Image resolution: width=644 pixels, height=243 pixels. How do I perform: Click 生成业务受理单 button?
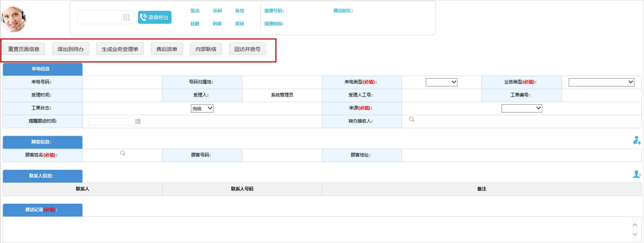(x=120, y=49)
